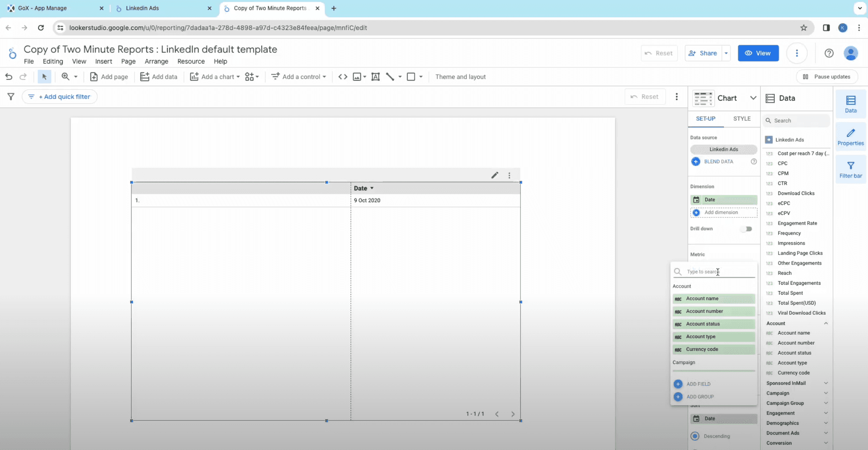
Task: Open the report more options menu
Action: coord(797,53)
